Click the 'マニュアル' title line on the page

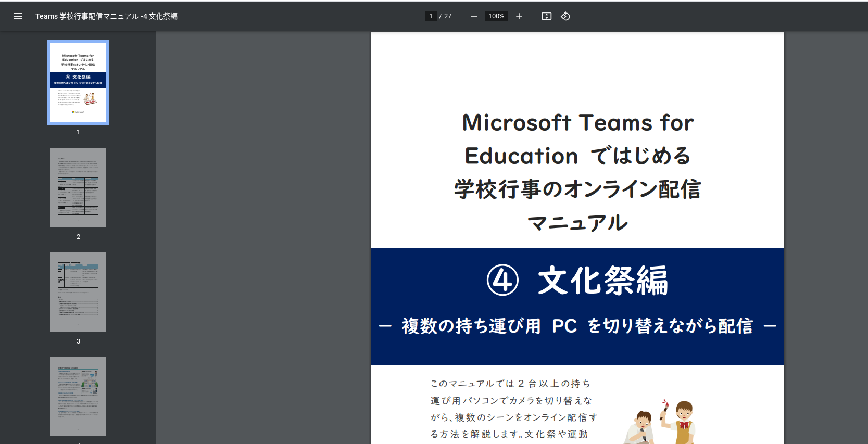pos(577,223)
